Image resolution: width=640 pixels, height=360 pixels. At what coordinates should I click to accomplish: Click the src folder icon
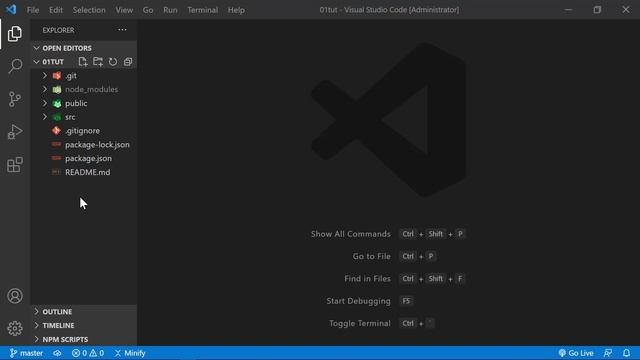click(57, 117)
